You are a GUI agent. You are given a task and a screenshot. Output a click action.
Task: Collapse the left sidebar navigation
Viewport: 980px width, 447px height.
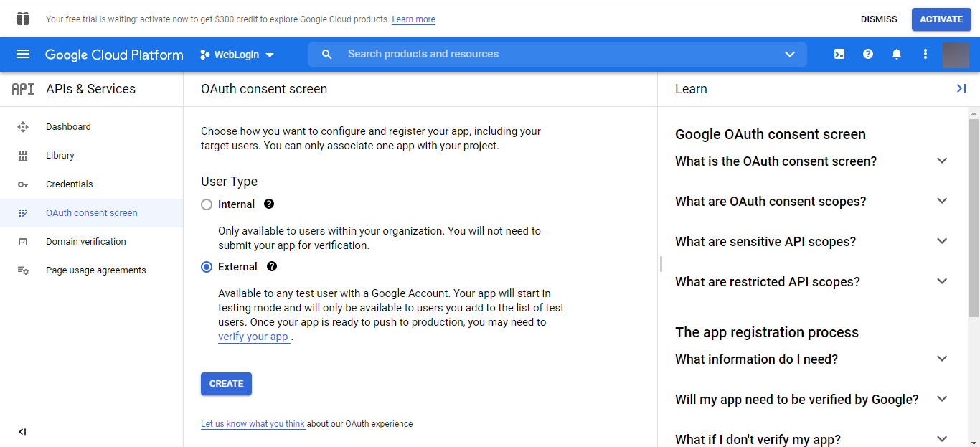tap(22, 432)
